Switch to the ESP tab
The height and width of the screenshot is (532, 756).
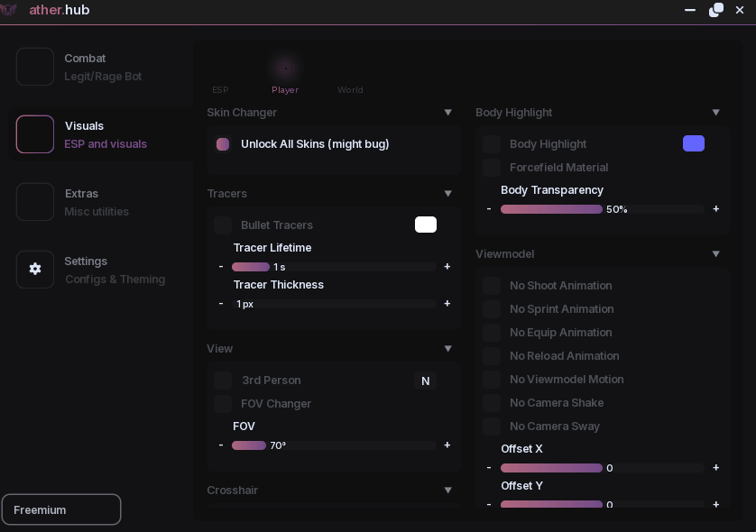click(220, 89)
